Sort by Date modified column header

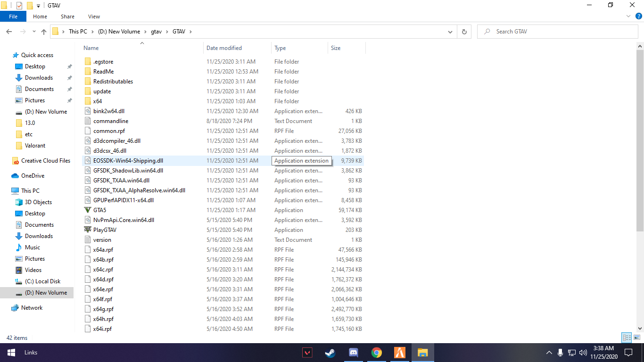click(224, 48)
